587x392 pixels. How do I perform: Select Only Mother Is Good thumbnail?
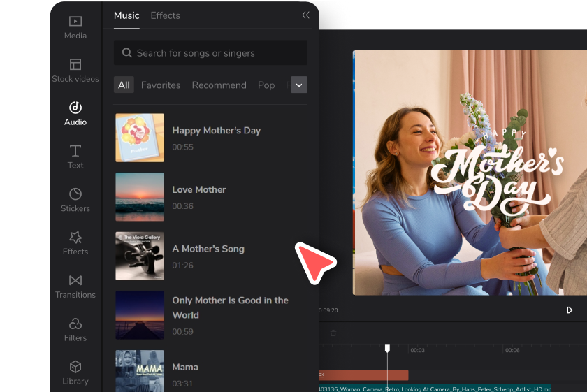(x=140, y=315)
